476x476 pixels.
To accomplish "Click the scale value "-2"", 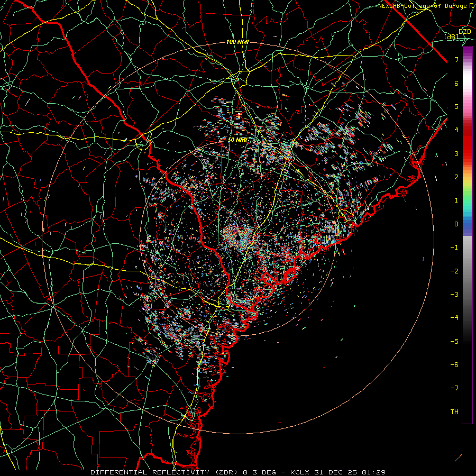I will [x=454, y=271].
